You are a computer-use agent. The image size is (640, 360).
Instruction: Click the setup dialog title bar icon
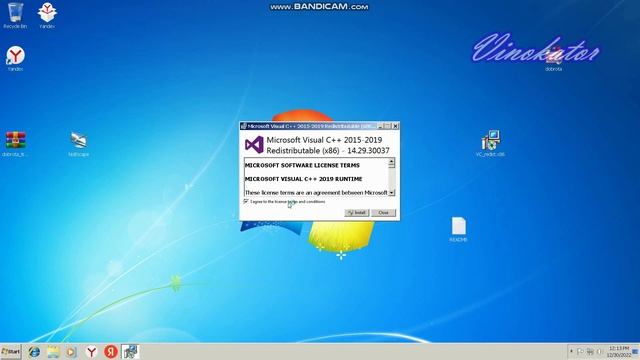pos(244,126)
